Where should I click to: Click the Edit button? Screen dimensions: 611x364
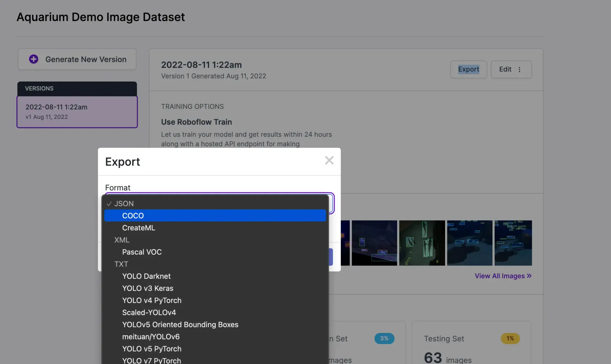coord(505,70)
